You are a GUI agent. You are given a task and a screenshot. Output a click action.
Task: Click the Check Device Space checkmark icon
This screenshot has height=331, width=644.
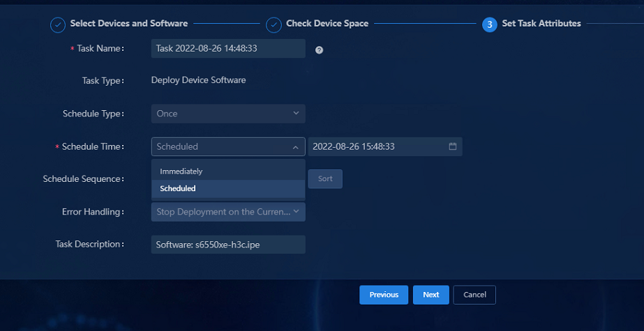(274, 25)
